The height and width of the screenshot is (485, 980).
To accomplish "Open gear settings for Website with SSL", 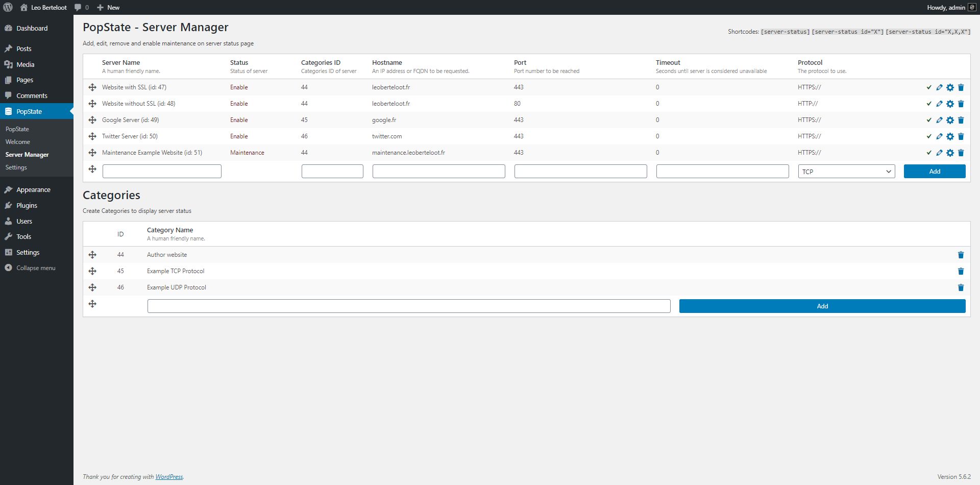I will click(x=950, y=87).
